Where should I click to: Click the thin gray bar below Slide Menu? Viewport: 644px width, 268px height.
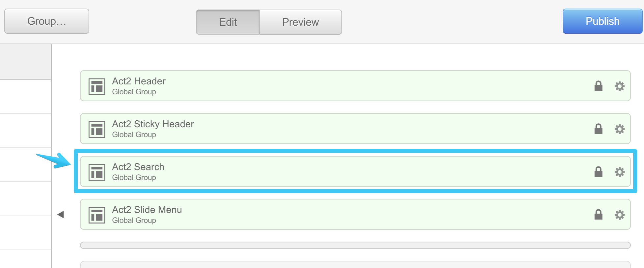(355, 245)
